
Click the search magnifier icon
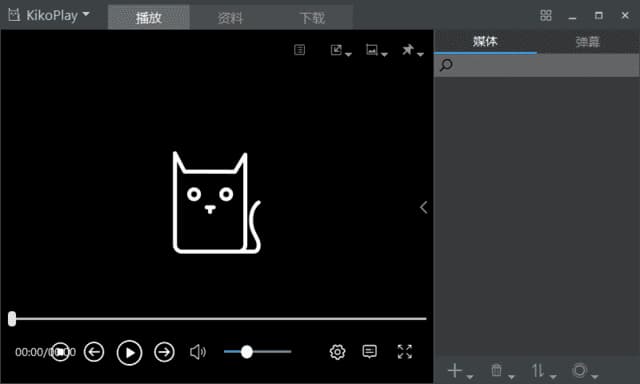(x=446, y=65)
